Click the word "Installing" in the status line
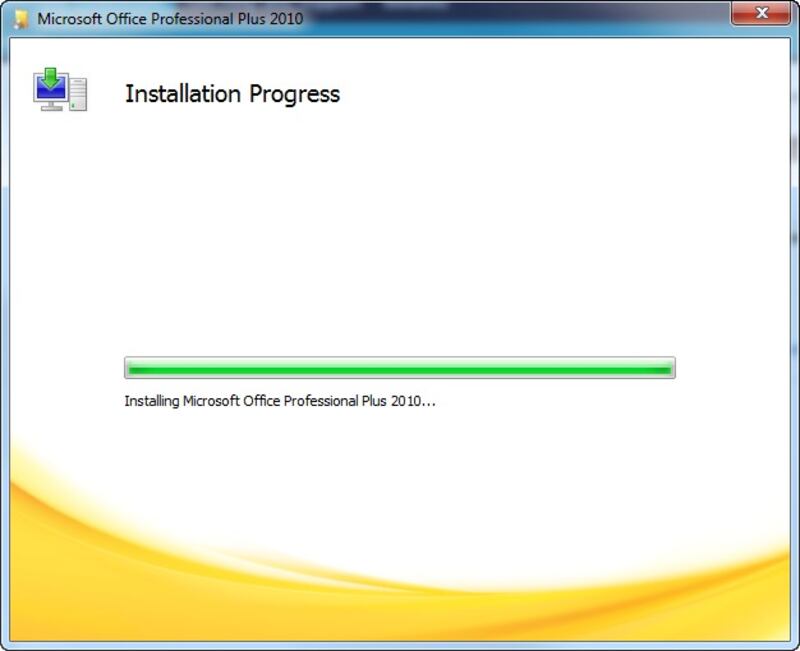The width and height of the screenshot is (800, 651). (150, 401)
